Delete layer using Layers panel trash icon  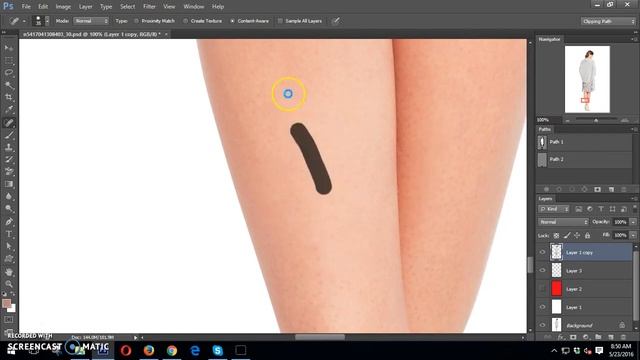point(623,337)
